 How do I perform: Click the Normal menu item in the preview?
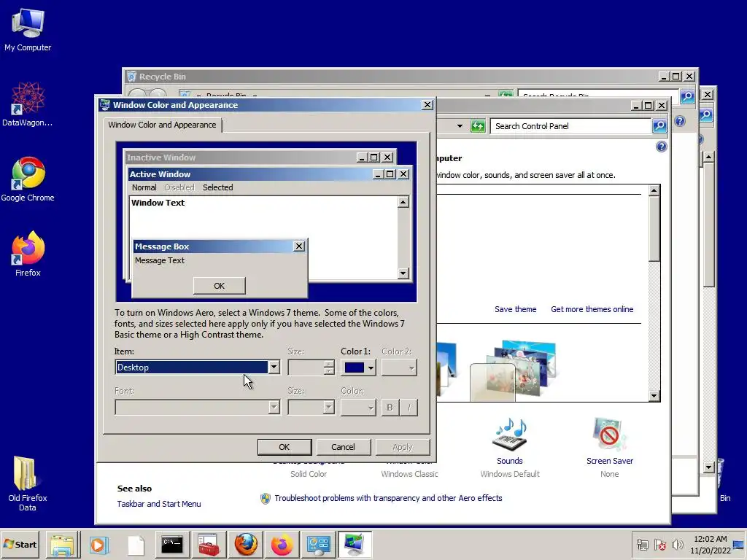(144, 187)
